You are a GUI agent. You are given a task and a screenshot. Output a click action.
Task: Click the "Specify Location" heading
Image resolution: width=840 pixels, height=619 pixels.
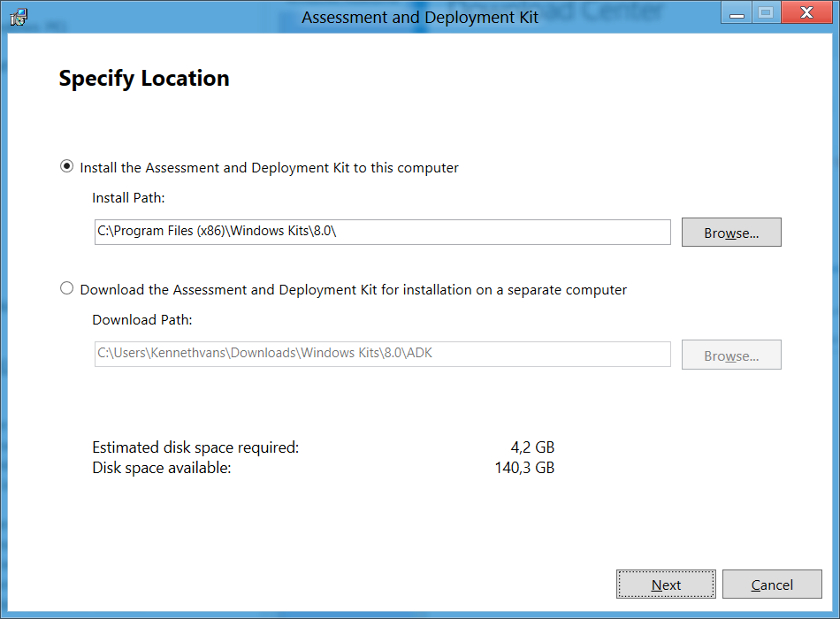click(x=144, y=78)
